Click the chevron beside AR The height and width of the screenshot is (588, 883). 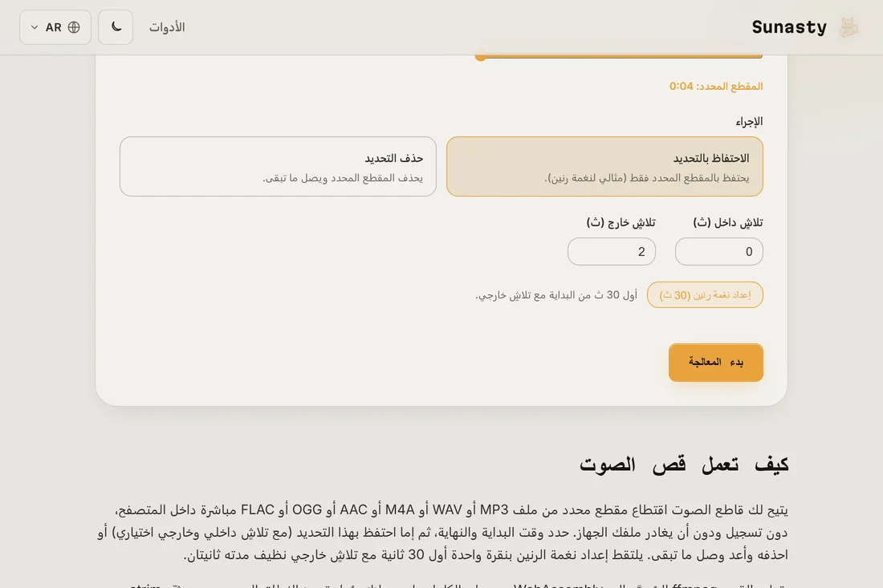pos(35,27)
